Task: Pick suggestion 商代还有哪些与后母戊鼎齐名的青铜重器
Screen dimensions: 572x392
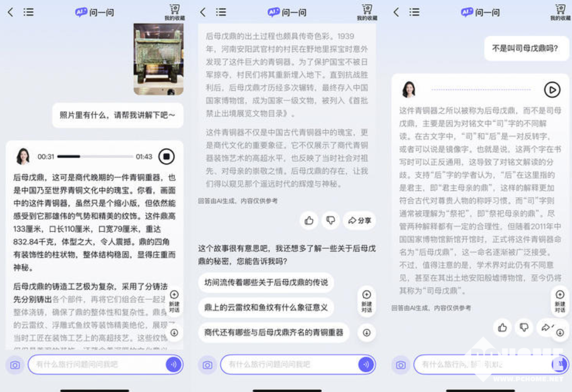Action: (x=273, y=332)
